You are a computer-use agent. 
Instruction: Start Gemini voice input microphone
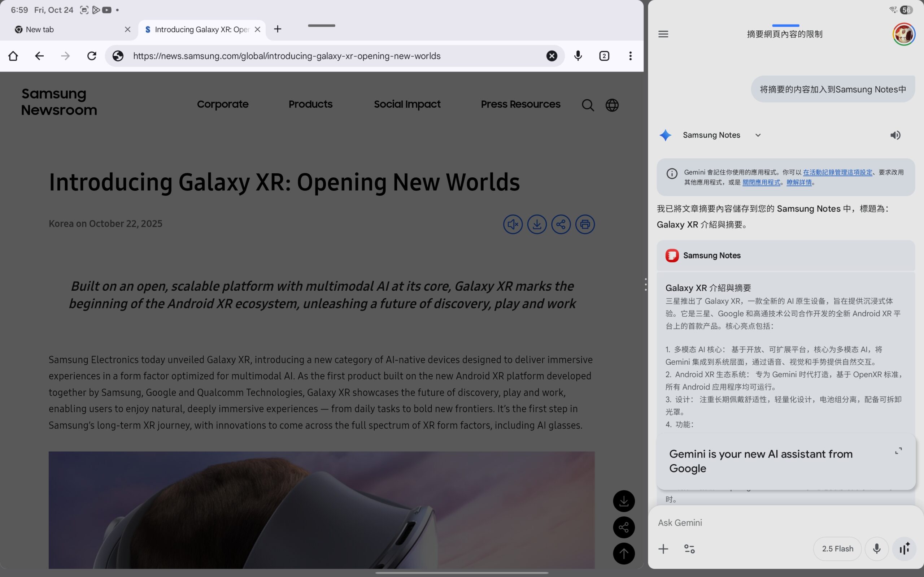877,549
